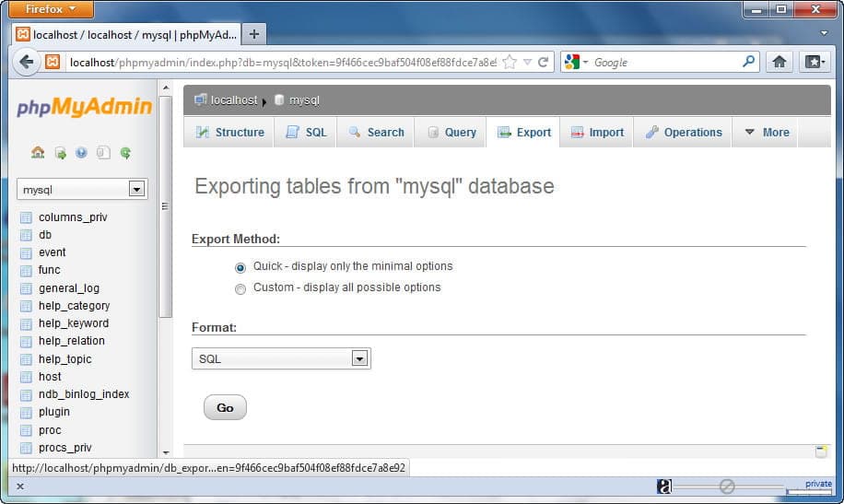Switch to the Operations tab
This screenshot has width=844, height=504.
coord(683,132)
